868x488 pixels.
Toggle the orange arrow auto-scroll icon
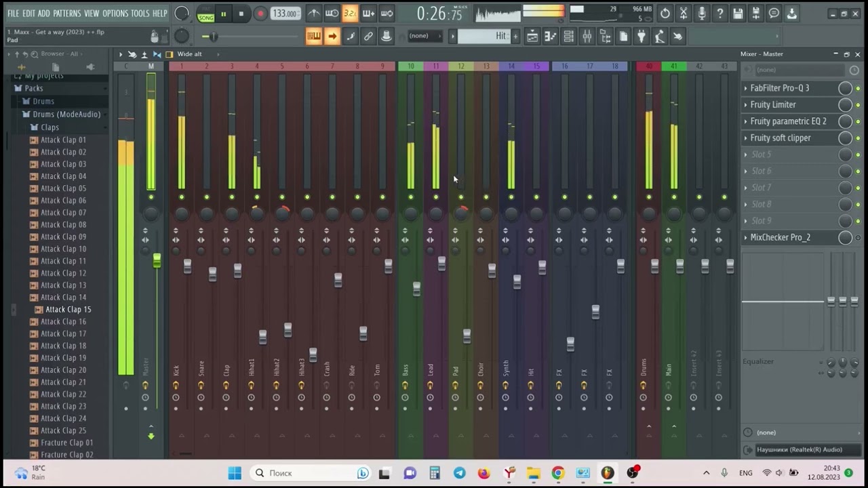click(332, 37)
